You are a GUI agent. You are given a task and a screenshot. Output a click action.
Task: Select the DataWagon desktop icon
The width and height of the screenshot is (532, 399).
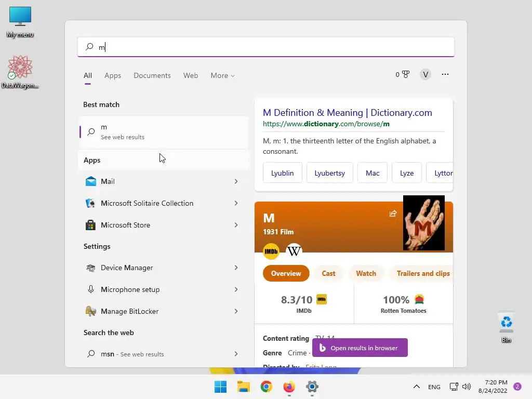pos(20,72)
